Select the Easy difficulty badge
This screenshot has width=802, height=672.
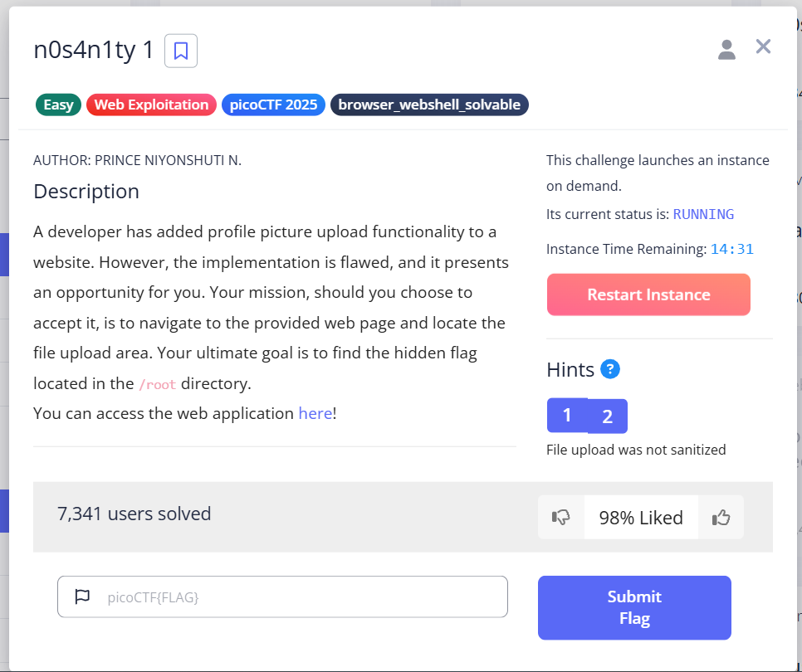(x=58, y=105)
